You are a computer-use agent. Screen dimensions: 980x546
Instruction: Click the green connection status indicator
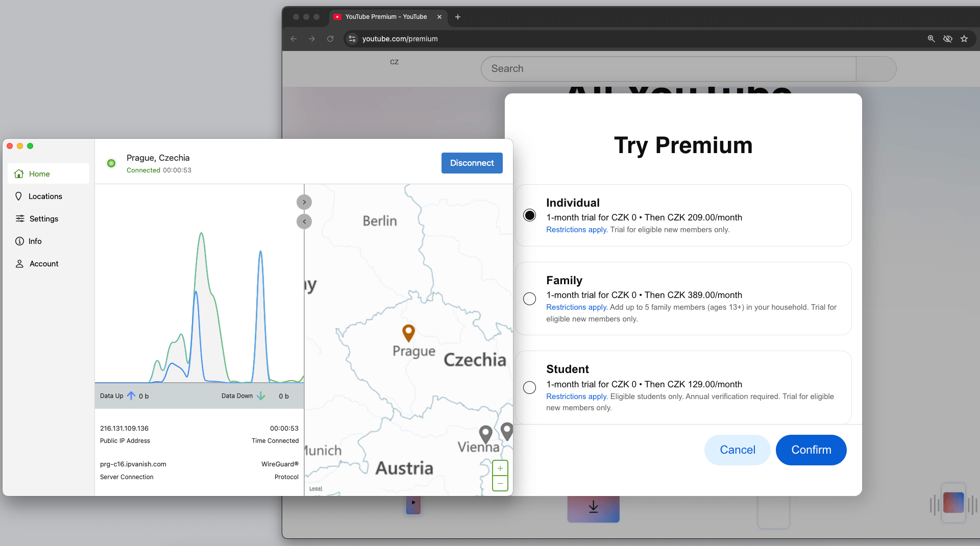111,163
